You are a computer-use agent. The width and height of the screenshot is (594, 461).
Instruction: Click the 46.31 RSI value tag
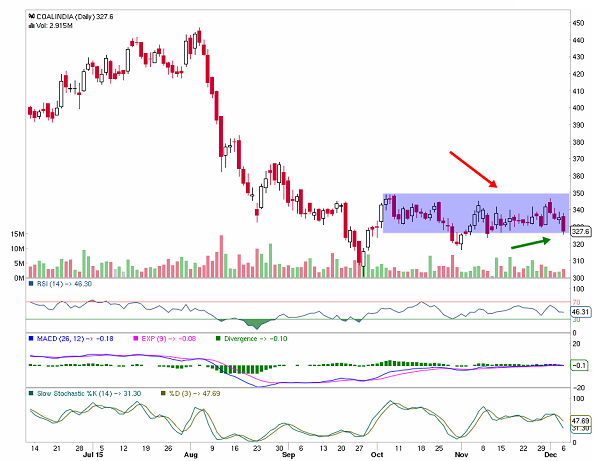tap(581, 312)
